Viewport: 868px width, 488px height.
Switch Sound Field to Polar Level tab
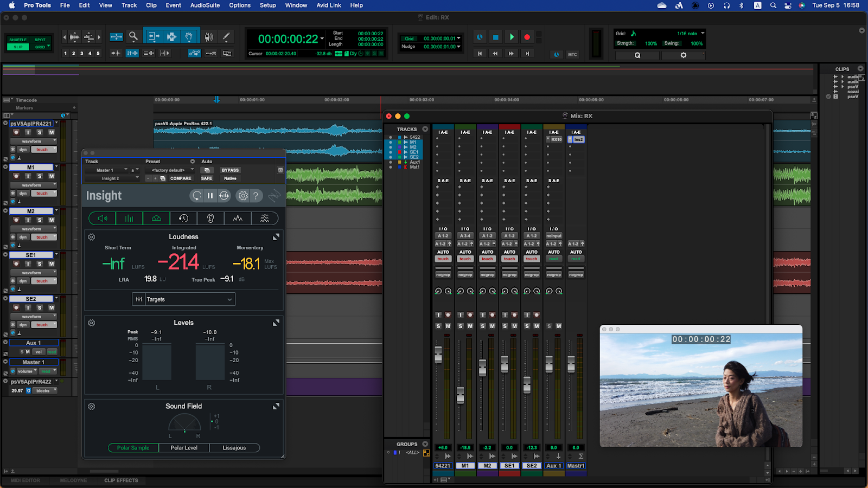point(184,448)
